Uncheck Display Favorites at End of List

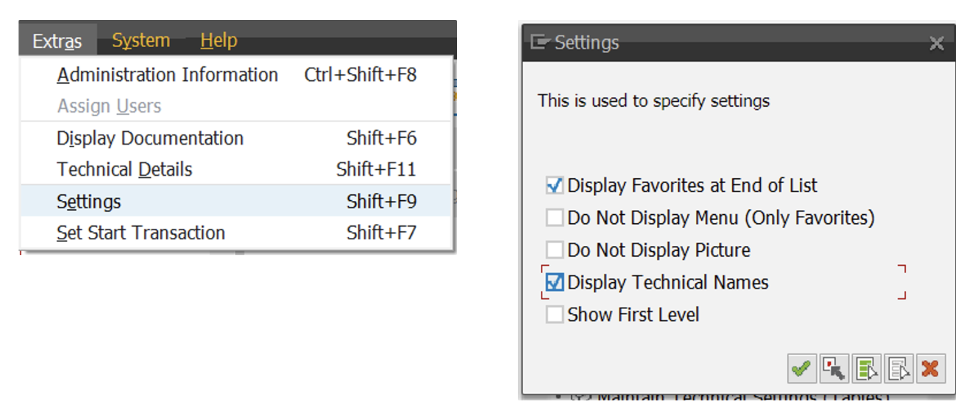554,186
